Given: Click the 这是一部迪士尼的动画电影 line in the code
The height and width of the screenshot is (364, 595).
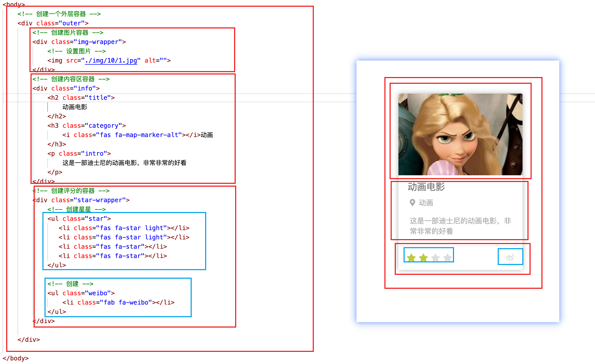Looking at the screenshot, I should pyautogui.click(x=124, y=163).
